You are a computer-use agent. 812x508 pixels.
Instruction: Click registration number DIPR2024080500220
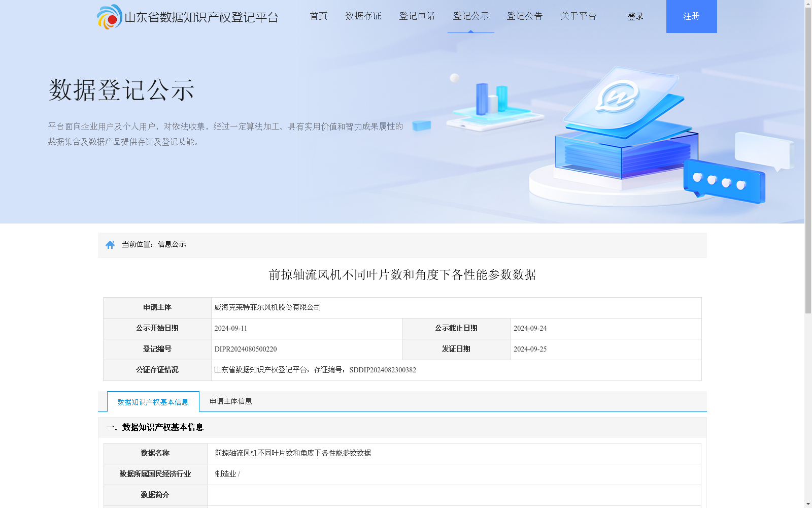click(x=246, y=350)
